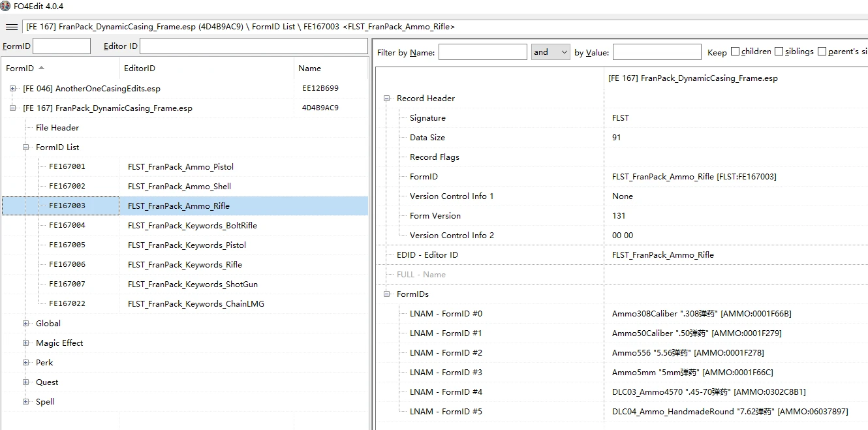The image size is (868, 430).
Task: Sort tree by Name column header
Action: (331, 68)
